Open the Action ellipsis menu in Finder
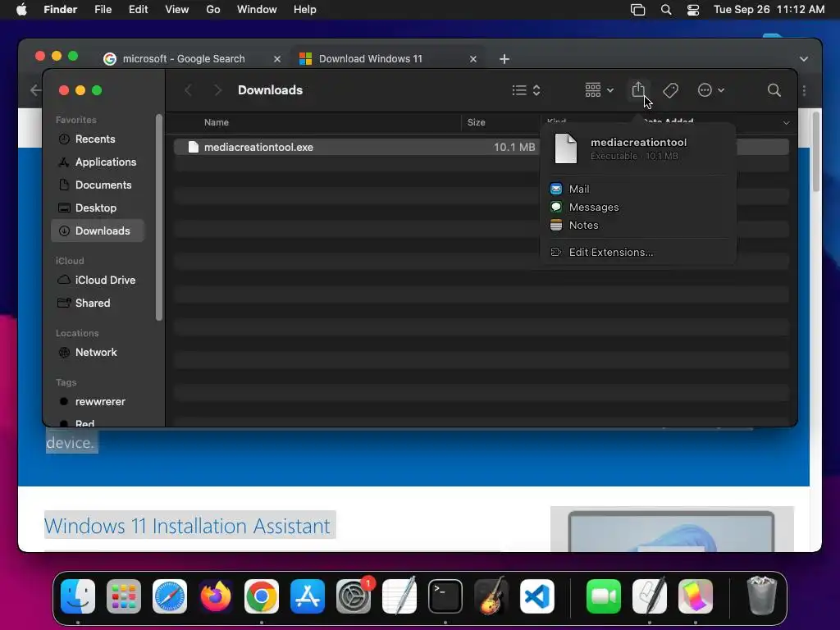 pos(710,90)
